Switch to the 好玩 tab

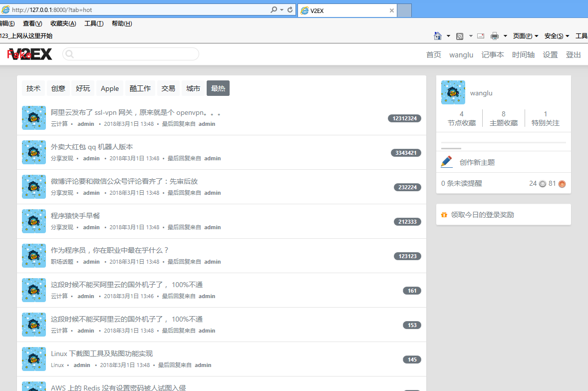(83, 88)
